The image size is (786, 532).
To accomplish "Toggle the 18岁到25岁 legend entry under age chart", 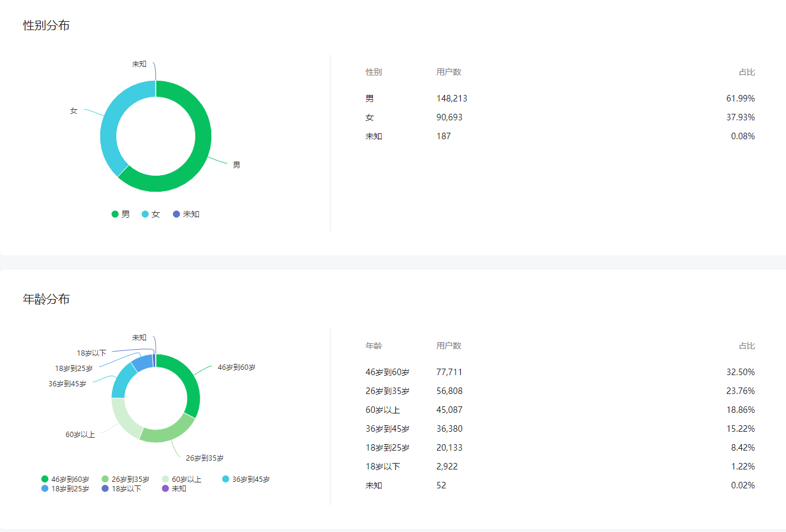I will pyautogui.click(x=65, y=489).
